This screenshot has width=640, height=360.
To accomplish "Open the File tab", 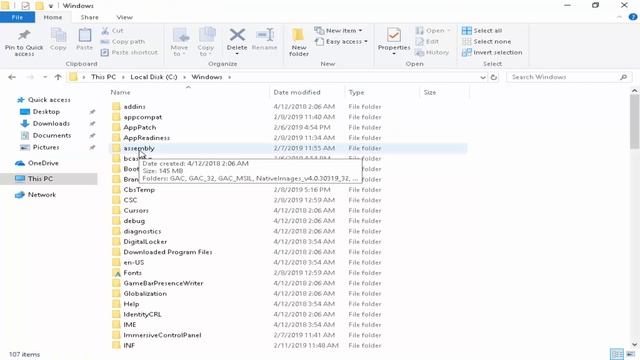I will 17,17.
